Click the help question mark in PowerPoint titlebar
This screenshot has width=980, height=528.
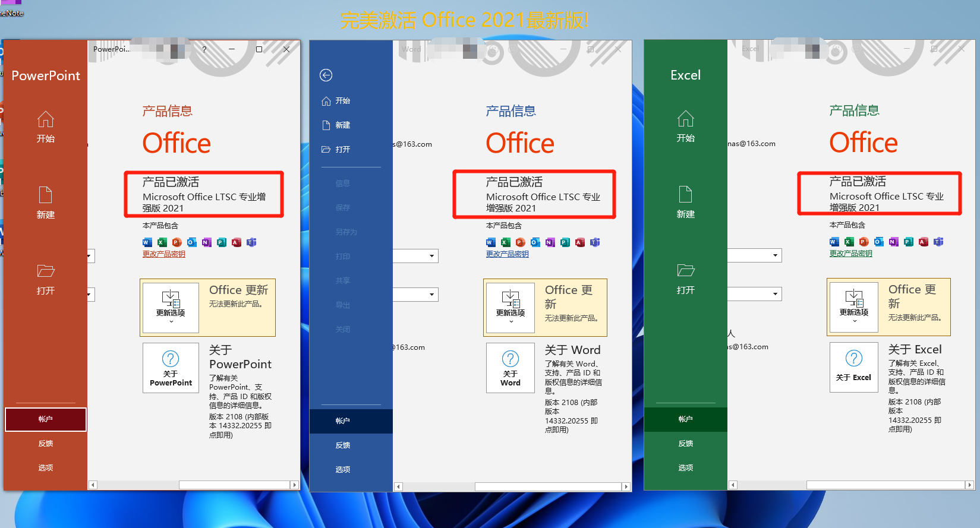204,49
